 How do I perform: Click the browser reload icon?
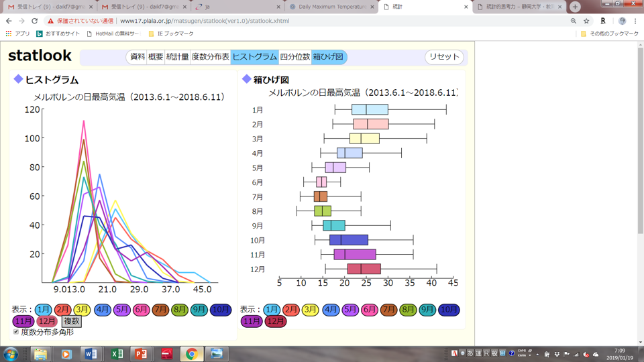(35, 21)
